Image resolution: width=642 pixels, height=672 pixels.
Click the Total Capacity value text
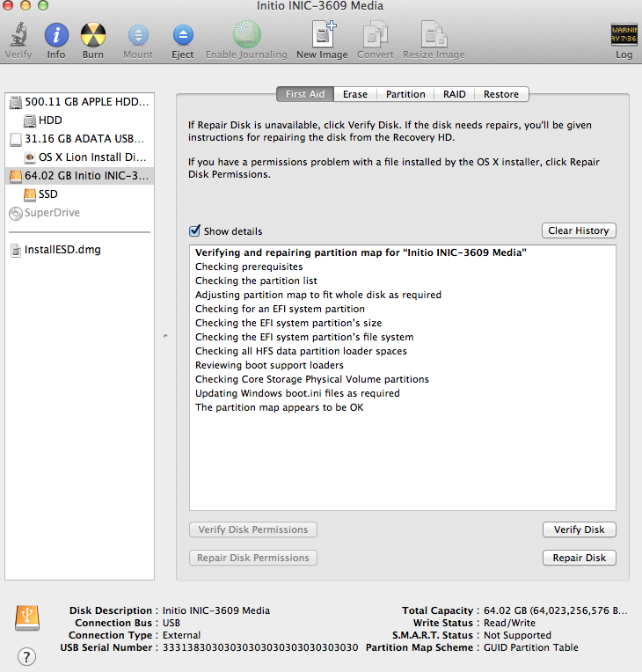point(556,610)
